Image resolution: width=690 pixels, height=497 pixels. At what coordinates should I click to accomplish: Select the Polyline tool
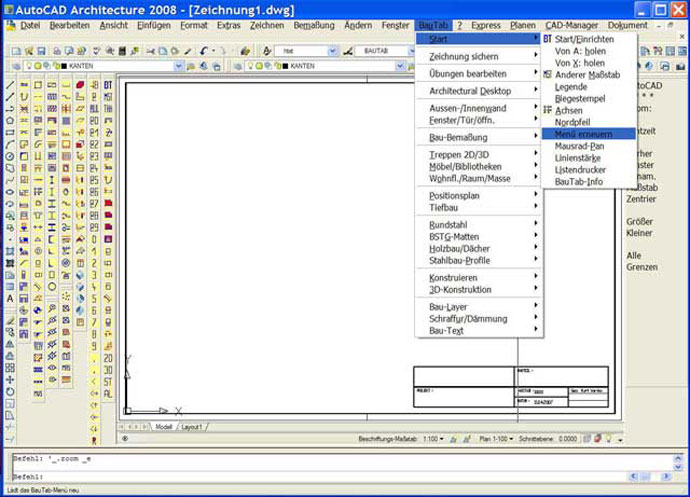10,108
